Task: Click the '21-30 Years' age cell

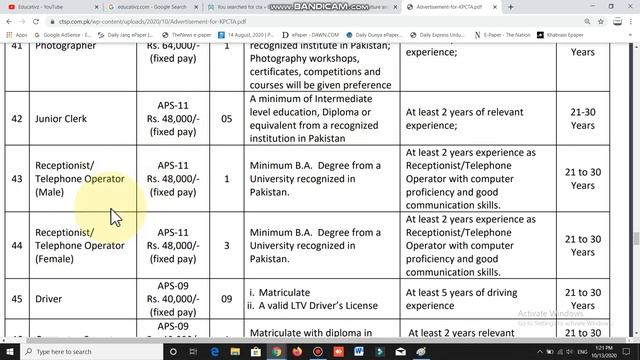Action: [583, 119]
